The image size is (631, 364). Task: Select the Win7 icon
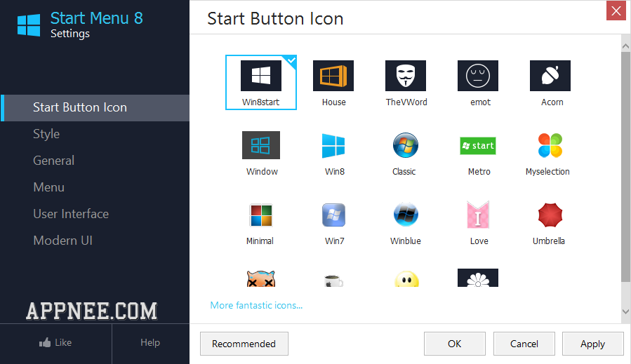coord(333,215)
